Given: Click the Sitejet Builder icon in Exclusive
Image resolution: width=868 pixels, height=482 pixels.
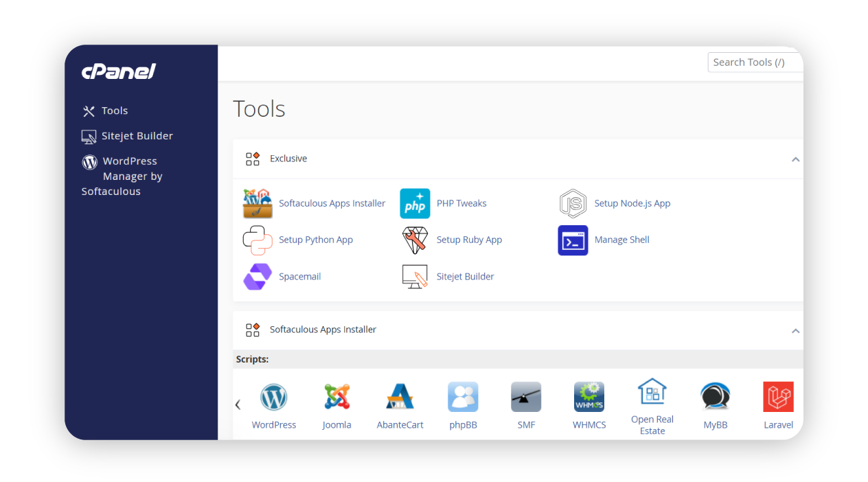Looking at the screenshot, I should pos(415,277).
